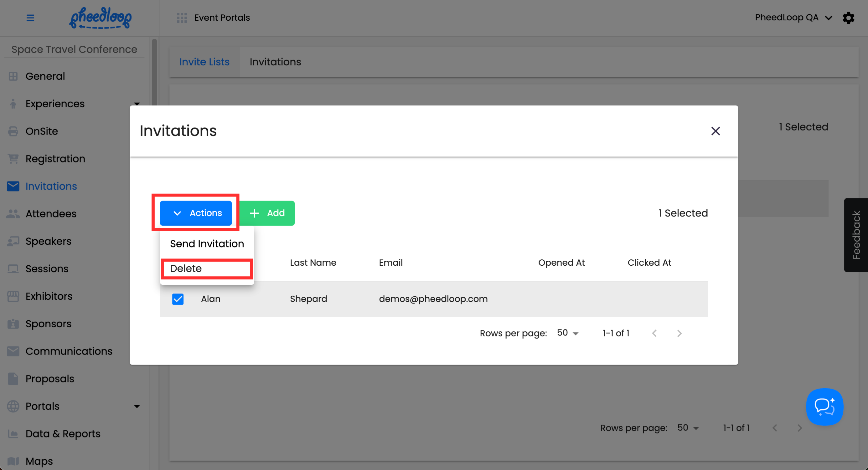Image resolution: width=868 pixels, height=470 pixels.
Task: Open the dialog's rows per page 50 dropdown
Action: tap(568, 333)
